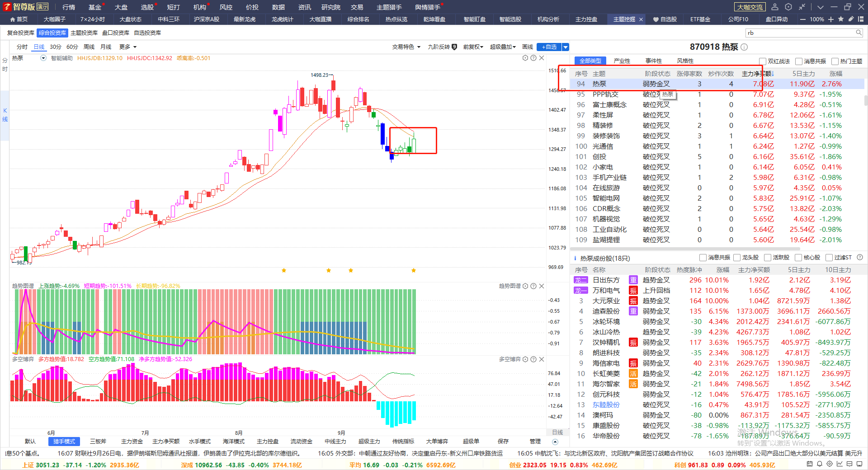Open 多空博弈 panel help icon
Image resolution: width=868 pixels, height=470 pixels.
pyautogui.click(x=533, y=359)
